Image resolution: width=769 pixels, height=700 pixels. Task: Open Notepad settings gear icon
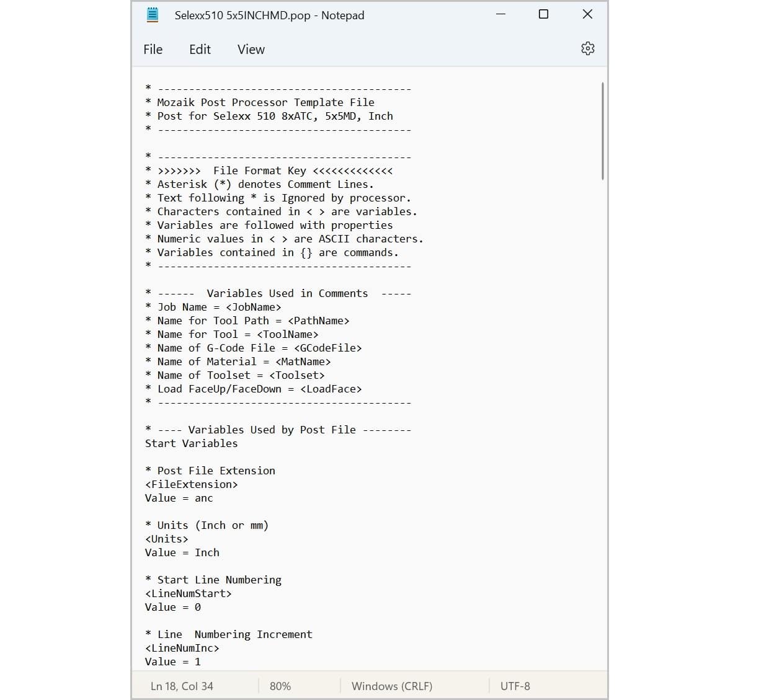click(x=587, y=48)
